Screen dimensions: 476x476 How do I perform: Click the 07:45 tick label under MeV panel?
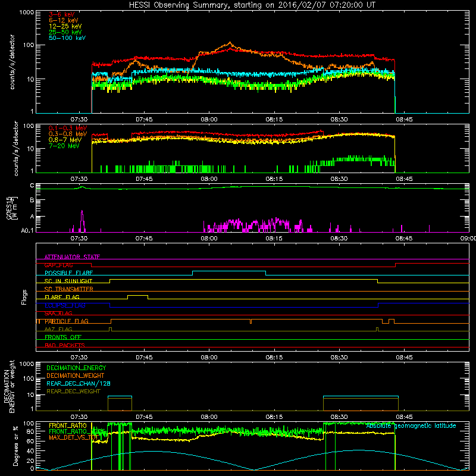click(144, 179)
